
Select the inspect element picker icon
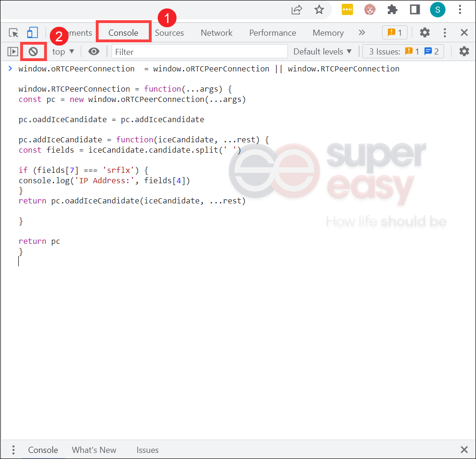pyautogui.click(x=13, y=32)
